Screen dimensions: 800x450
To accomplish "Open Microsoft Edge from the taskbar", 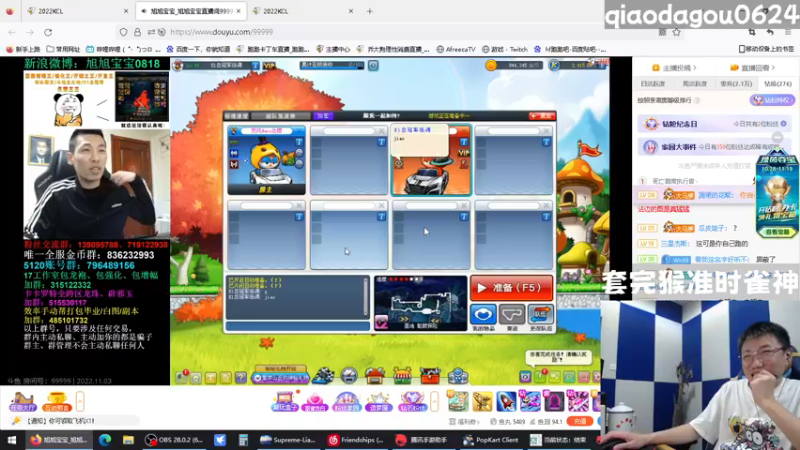I will click(x=105, y=440).
